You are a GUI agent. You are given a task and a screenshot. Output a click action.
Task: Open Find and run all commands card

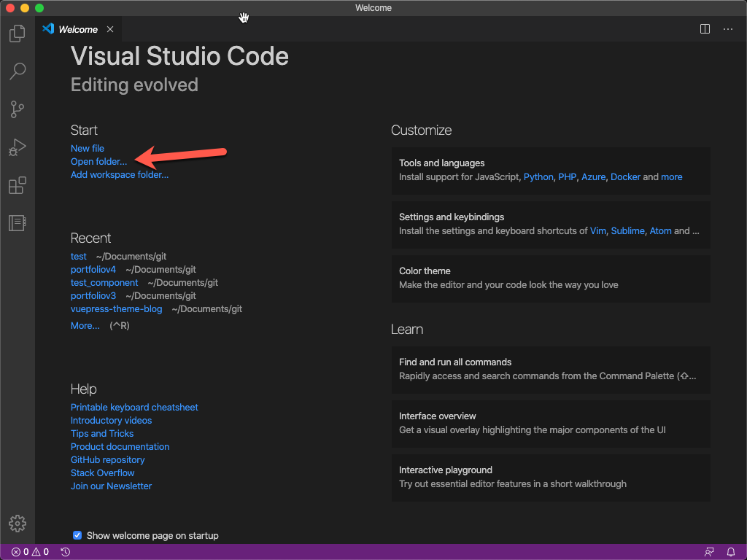(x=551, y=370)
